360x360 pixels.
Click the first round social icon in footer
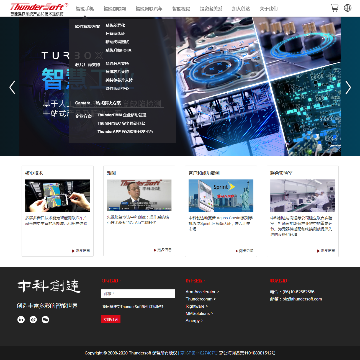[x=21, y=320]
